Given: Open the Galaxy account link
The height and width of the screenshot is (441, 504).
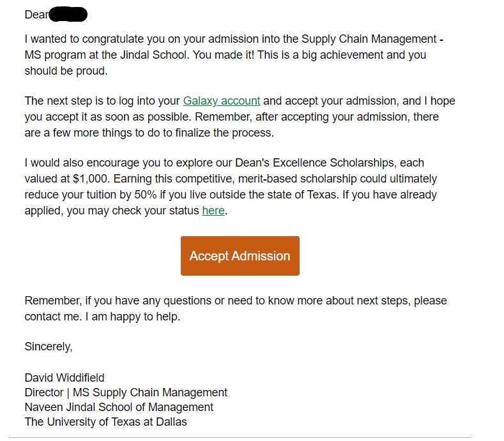Looking at the screenshot, I should [x=222, y=101].
